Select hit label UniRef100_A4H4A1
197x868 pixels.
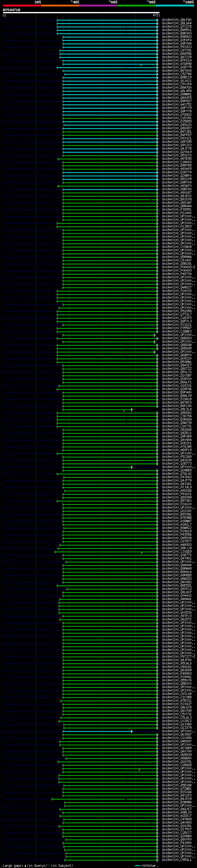point(177,599)
